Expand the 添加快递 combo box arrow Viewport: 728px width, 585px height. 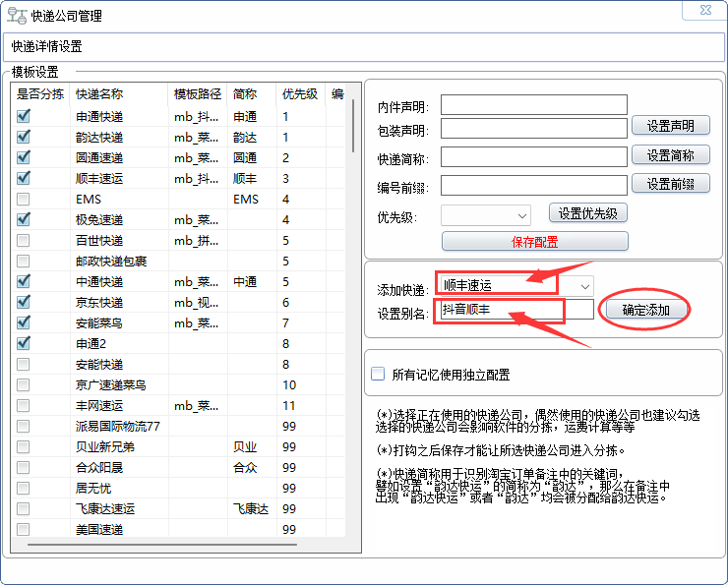tap(585, 285)
